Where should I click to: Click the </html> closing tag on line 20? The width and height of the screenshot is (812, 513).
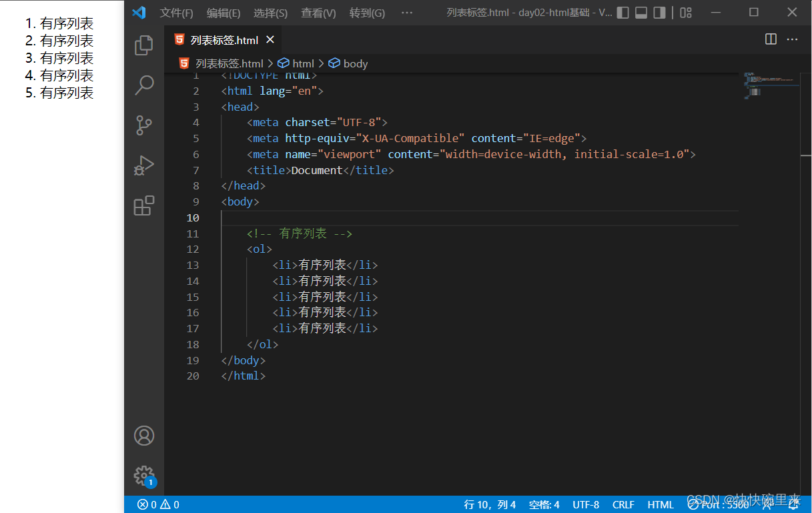coord(244,376)
